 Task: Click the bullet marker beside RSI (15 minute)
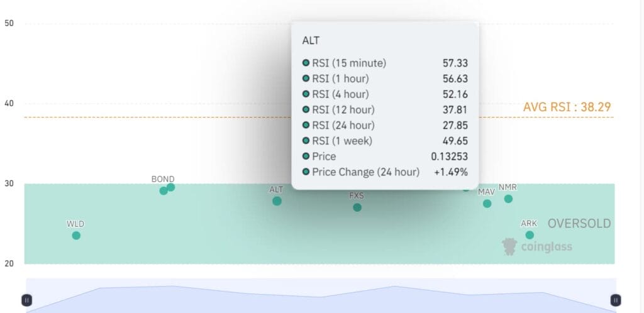click(x=306, y=63)
